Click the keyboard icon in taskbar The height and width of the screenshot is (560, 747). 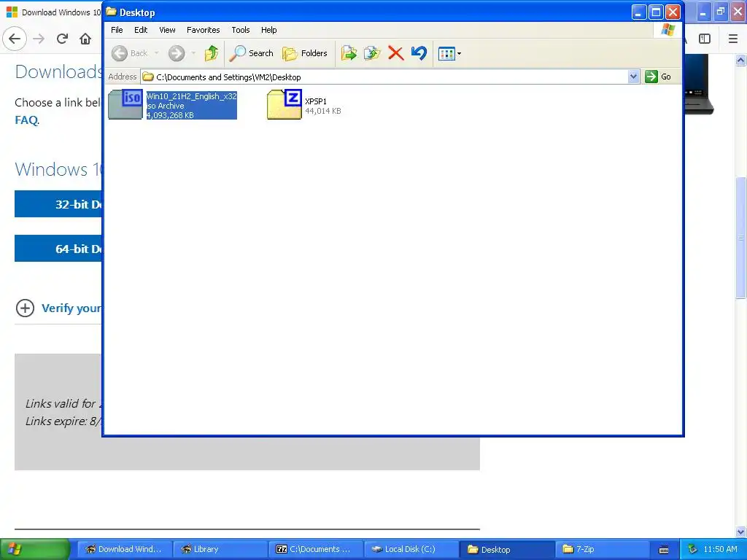pyautogui.click(x=664, y=550)
